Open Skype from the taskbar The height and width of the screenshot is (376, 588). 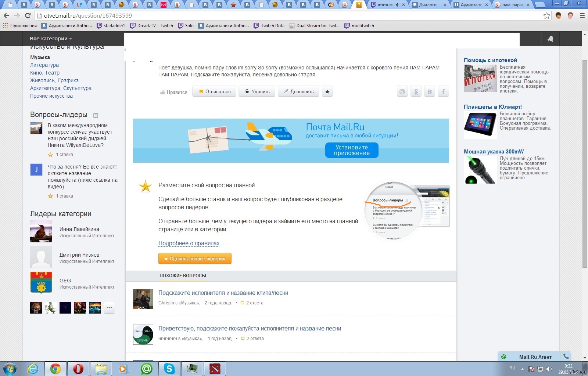tap(169, 368)
